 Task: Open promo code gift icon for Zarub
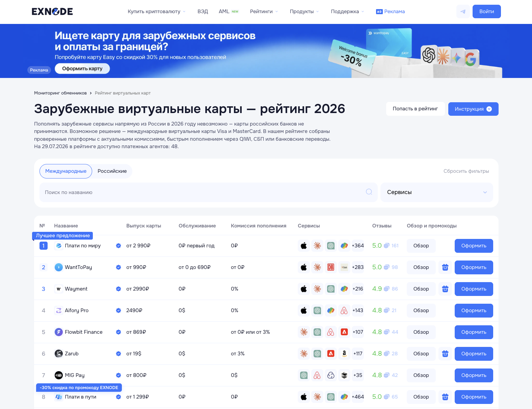pos(445,354)
